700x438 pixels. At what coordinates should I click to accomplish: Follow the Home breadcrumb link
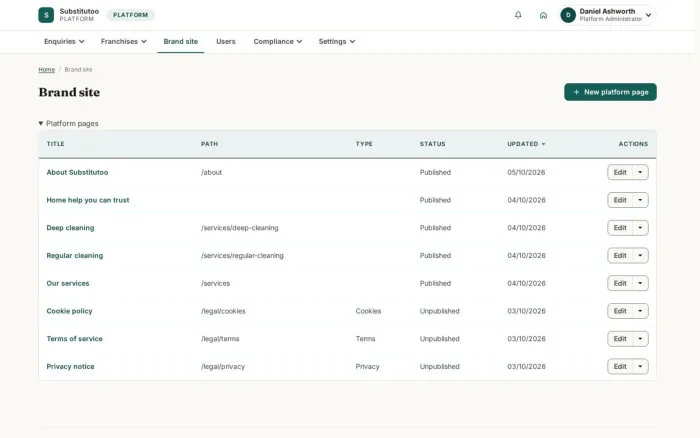[x=46, y=70]
